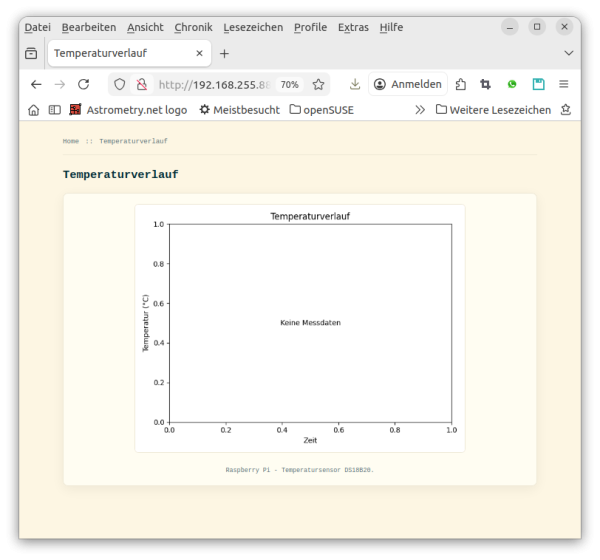Open the Chronik menu
This screenshot has height=560, width=600.
[x=193, y=28]
